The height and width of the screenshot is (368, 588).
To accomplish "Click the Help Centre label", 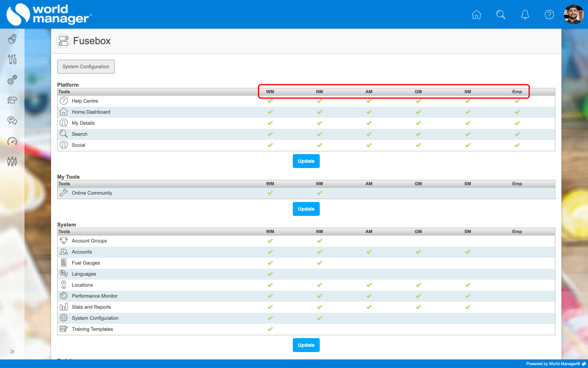I will click(x=85, y=101).
